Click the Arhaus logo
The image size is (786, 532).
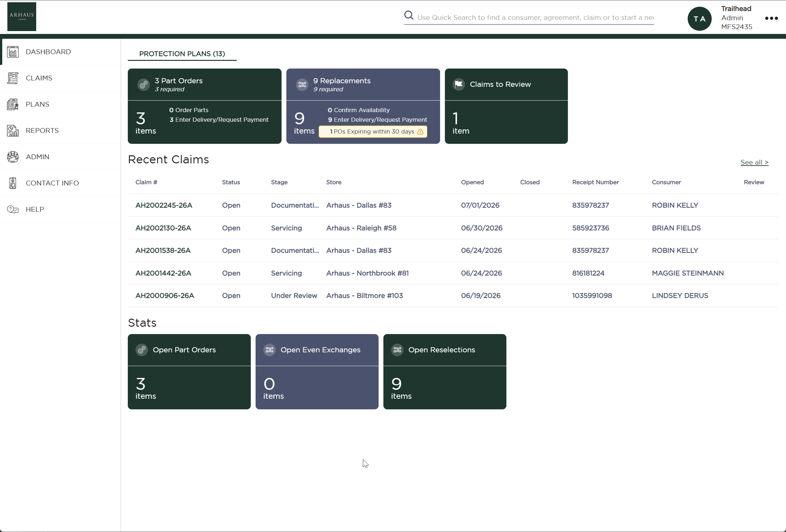pyautogui.click(x=22, y=17)
